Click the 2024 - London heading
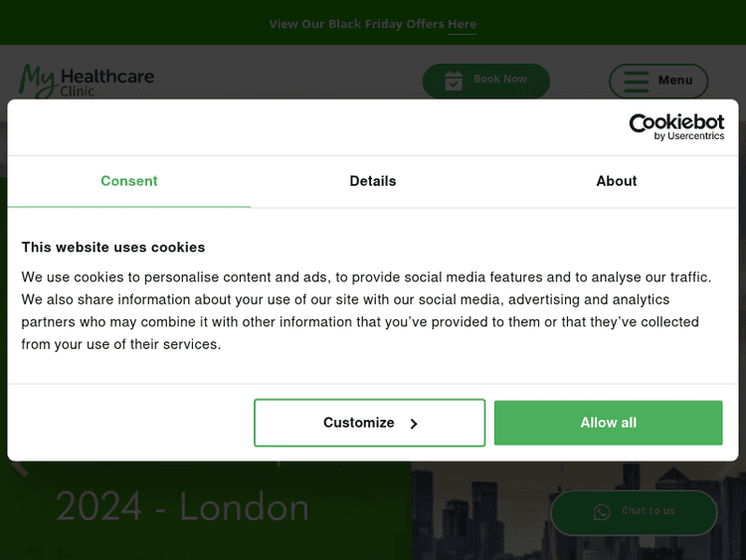 (182, 507)
